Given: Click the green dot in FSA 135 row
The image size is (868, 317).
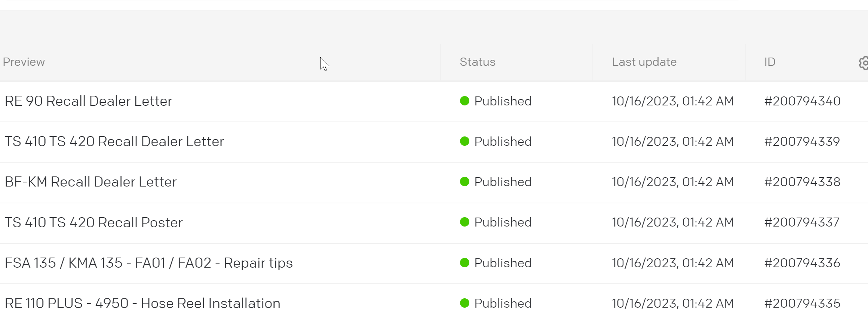Looking at the screenshot, I should coord(464,263).
